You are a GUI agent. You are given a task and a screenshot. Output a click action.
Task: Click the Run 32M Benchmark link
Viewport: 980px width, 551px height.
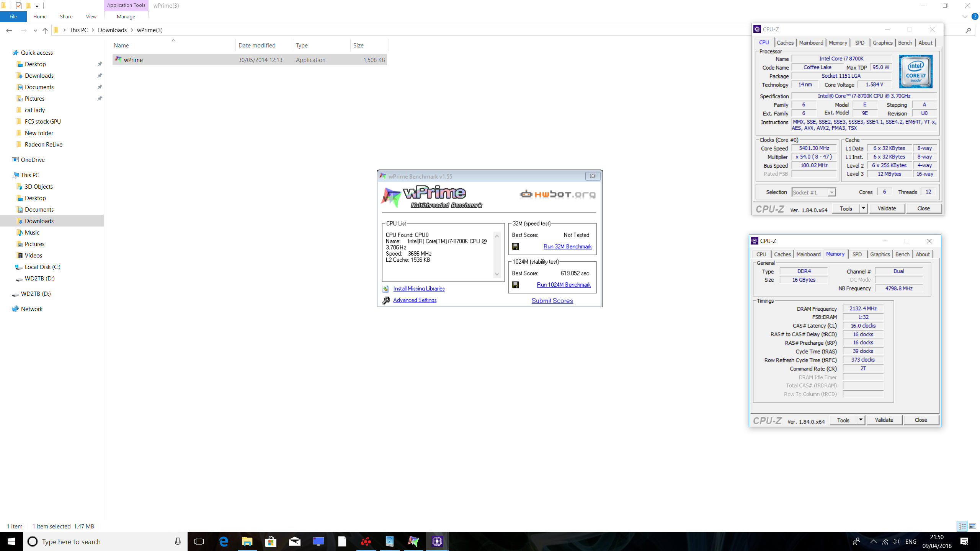(568, 247)
